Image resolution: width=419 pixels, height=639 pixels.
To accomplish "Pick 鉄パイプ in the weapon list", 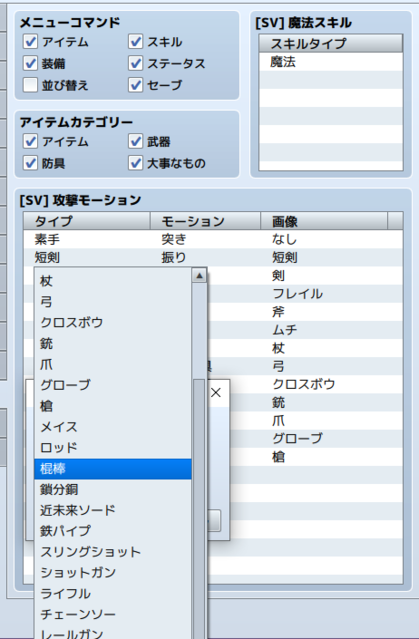I will 113,531.
